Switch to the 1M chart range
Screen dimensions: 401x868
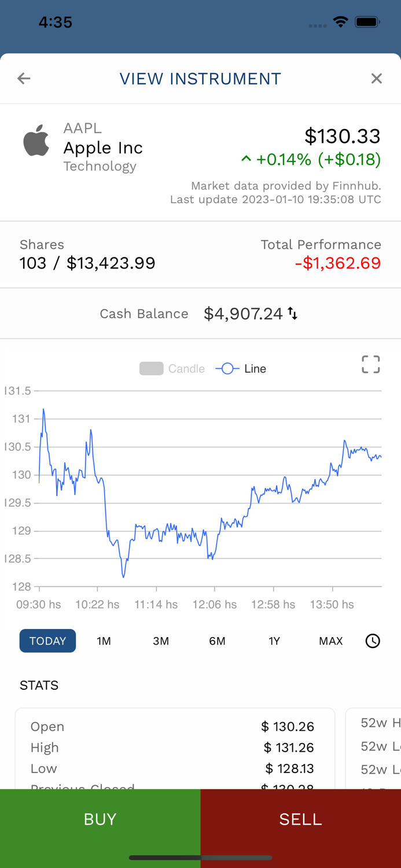pos(104,641)
